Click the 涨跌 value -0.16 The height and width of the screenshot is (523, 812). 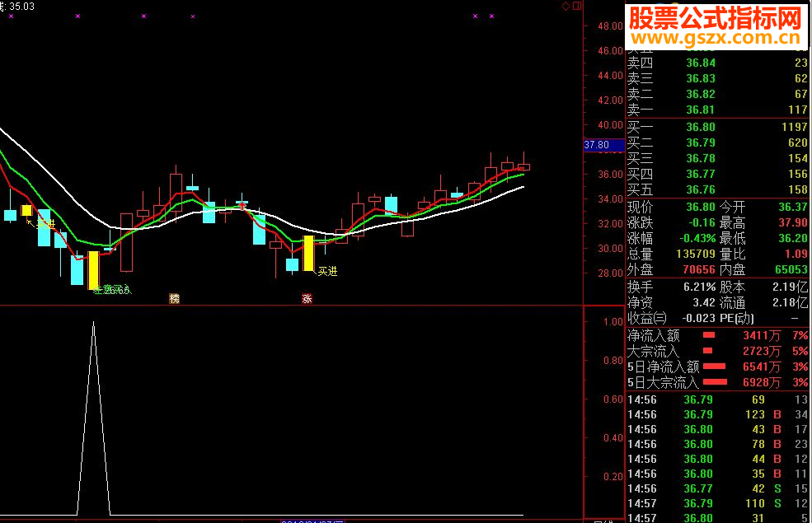[x=702, y=222]
